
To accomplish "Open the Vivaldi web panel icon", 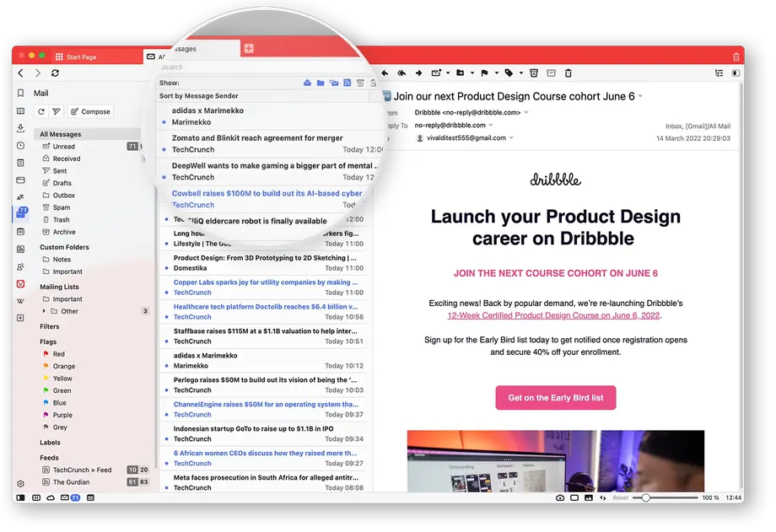I will tap(20, 284).
